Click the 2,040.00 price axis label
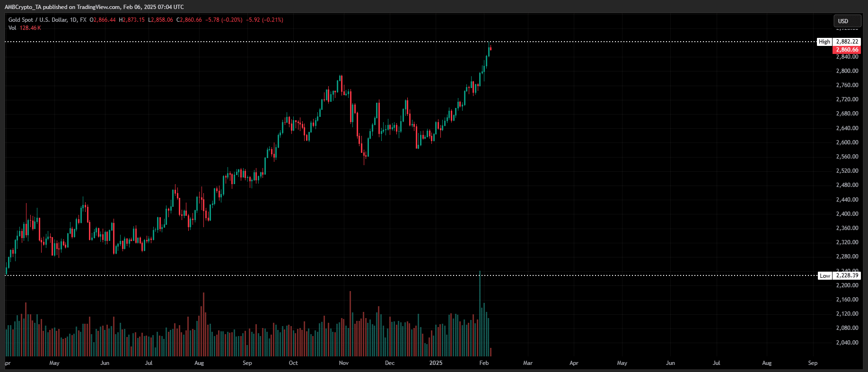Screen dimensions: 868x372 (847, 343)
